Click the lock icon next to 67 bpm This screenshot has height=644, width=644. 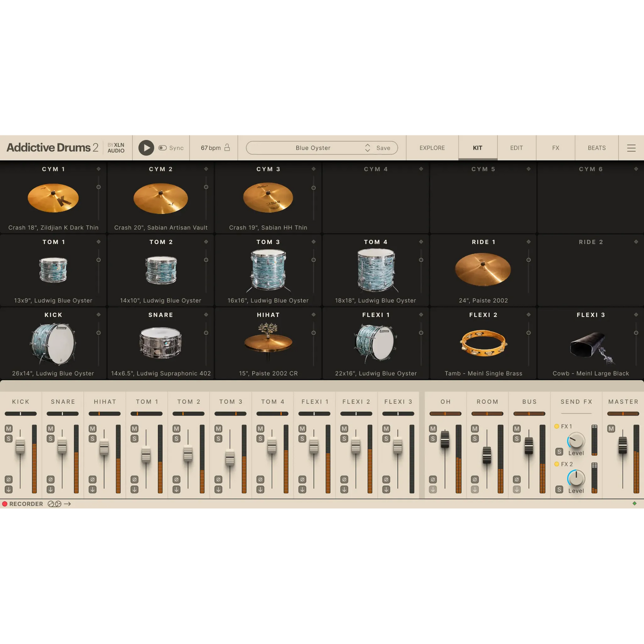[x=226, y=148]
